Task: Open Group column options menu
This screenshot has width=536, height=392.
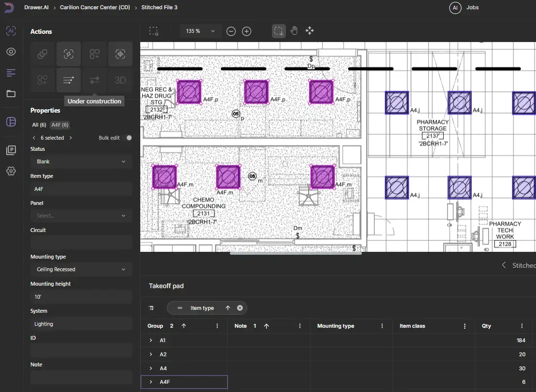Action: (x=217, y=326)
